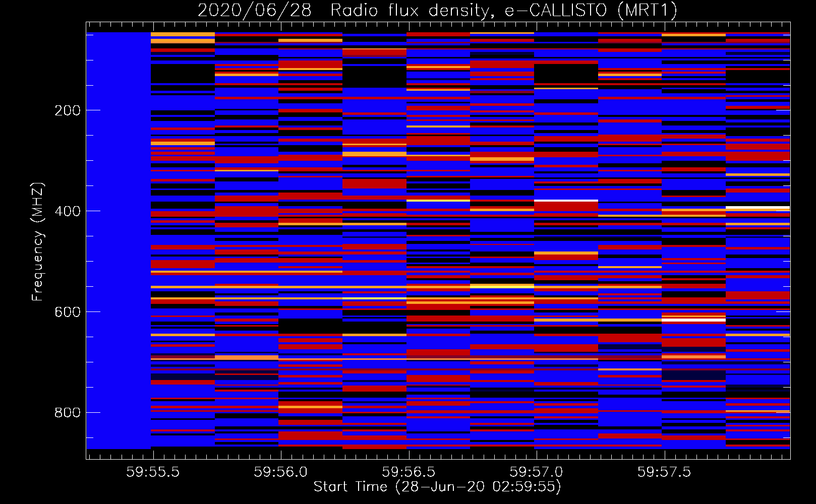Click the 59:57.0 time tick label
This screenshot has width=816, height=504.
click(x=537, y=472)
